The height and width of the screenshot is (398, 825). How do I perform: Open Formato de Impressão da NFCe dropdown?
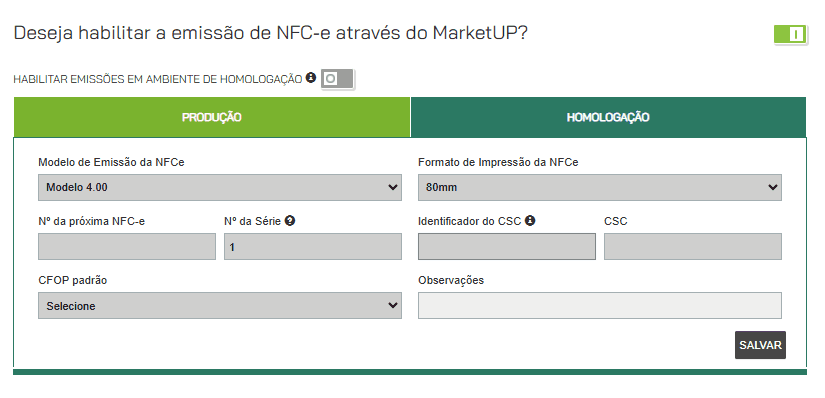click(600, 187)
